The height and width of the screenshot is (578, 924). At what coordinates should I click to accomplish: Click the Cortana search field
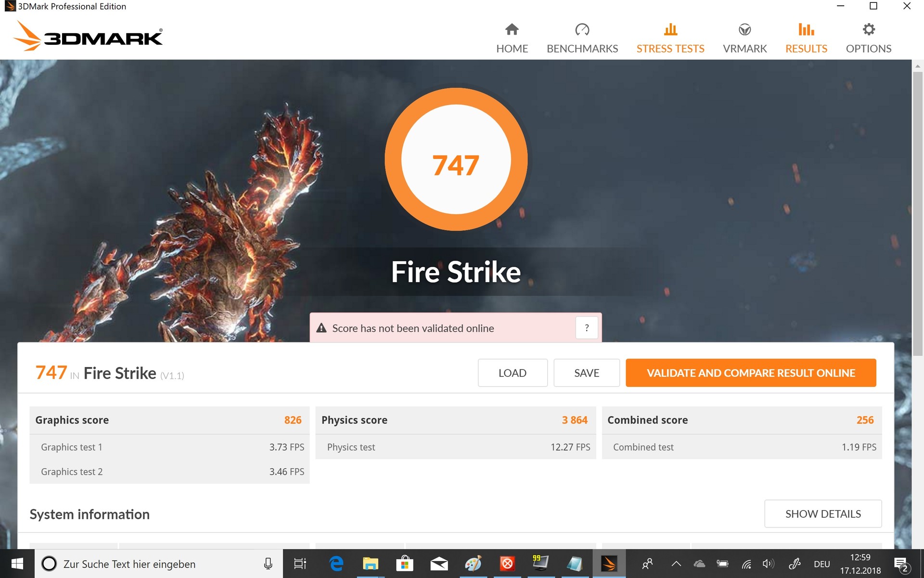(x=159, y=564)
